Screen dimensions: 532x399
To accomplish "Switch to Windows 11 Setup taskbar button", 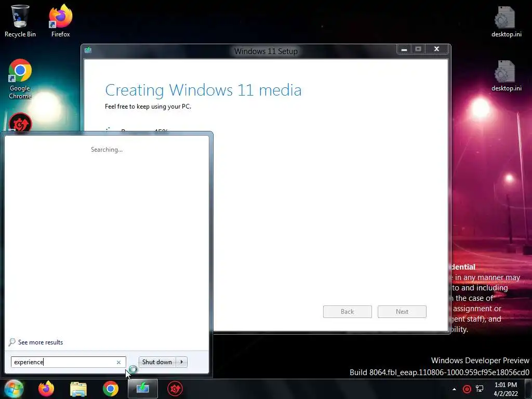I will (143, 389).
